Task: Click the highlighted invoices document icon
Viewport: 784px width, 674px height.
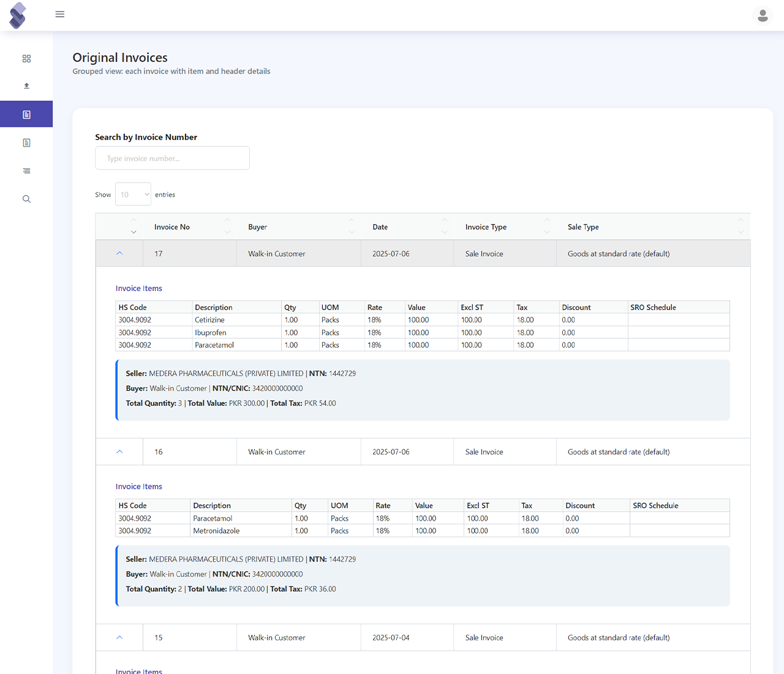Action: (x=26, y=114)
